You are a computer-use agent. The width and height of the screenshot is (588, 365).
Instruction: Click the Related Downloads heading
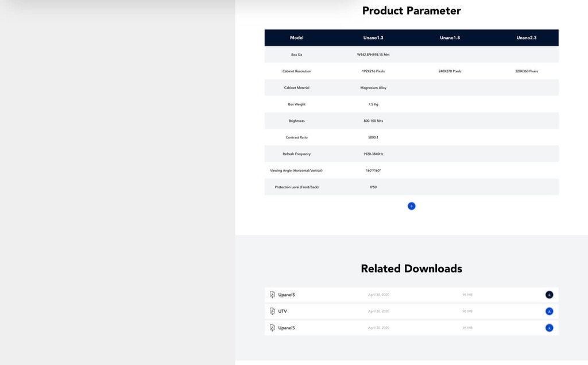click(x=411, y=268)
